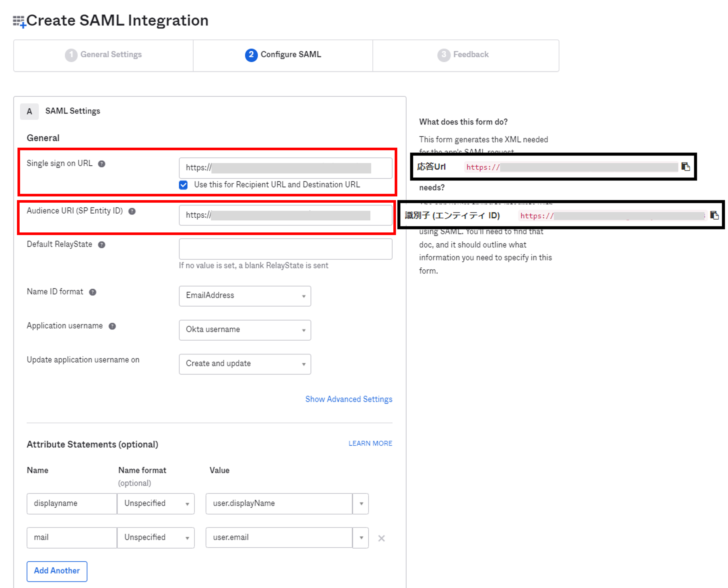Open the Update application username on dropdown
The width and height of the screenshot is (728, 588).
tap(245, 364)
